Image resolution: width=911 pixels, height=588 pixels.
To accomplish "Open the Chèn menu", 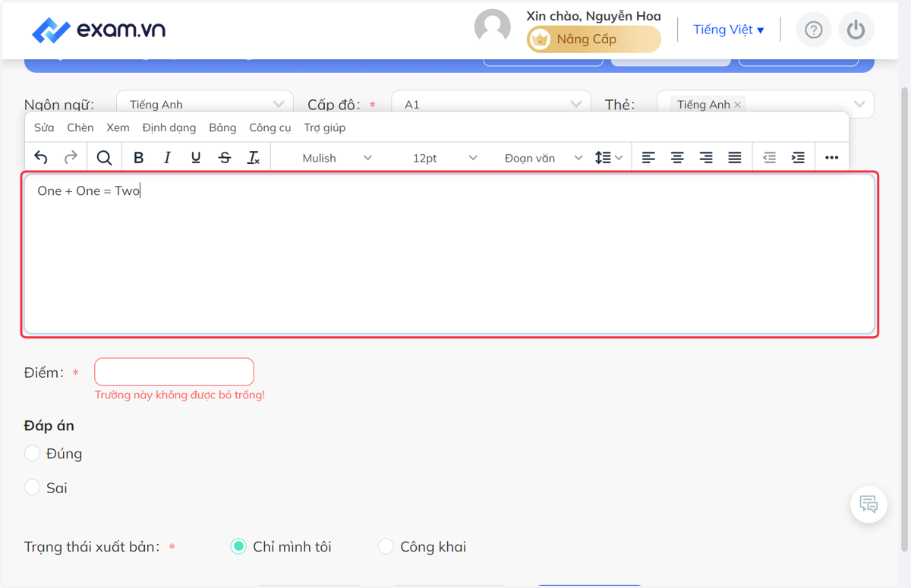I will (x=80, y=127).
